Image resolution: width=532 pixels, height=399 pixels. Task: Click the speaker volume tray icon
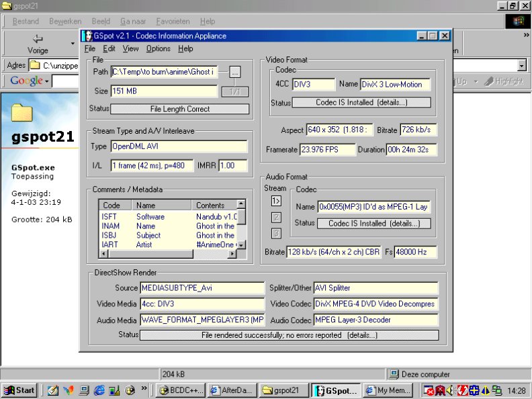tap(450, 390)
